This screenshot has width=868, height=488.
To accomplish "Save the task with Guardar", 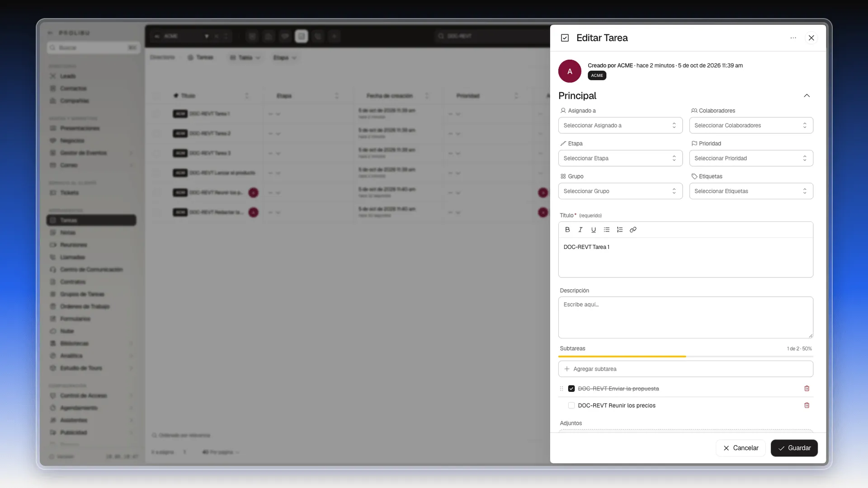I will [x=794, y=448].
